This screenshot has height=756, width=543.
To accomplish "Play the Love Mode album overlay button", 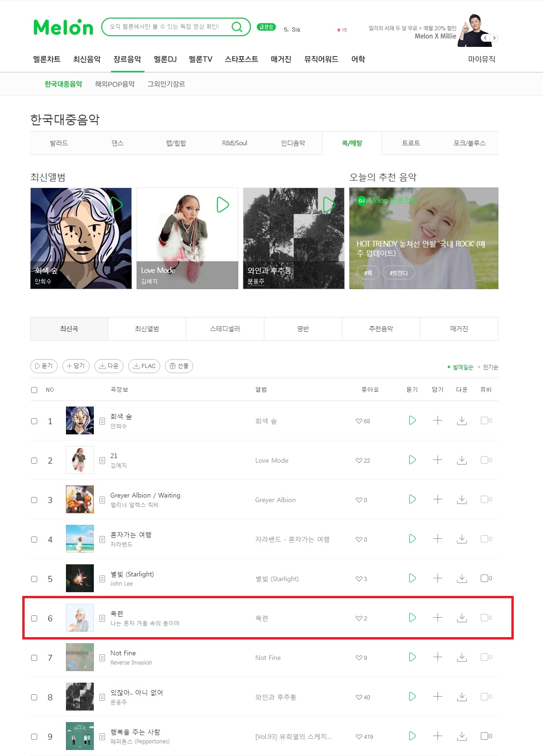I will 223,205.
